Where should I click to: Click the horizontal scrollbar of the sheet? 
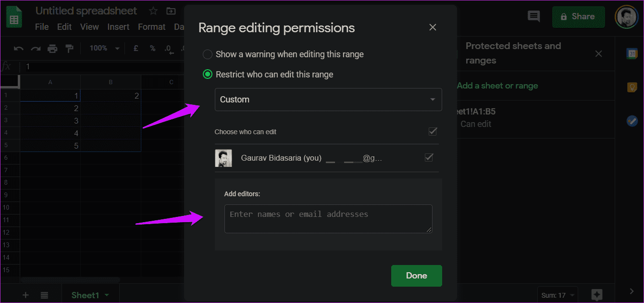tap(70, 280)
